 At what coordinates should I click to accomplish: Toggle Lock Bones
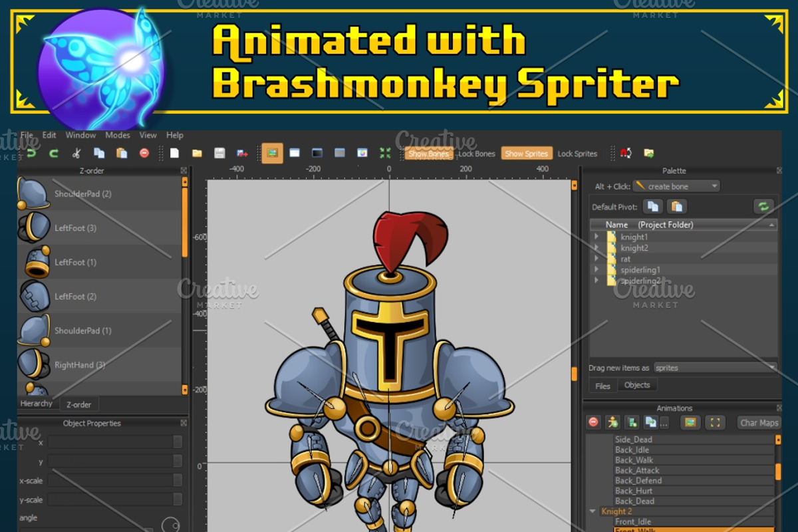(477, 154)
